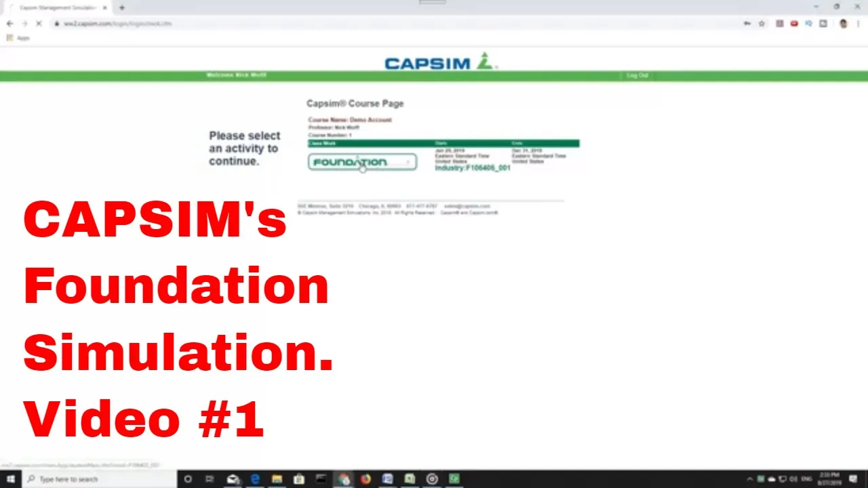
Task: Open the Chrome three-dot menu
Action: tap(858, 23)
